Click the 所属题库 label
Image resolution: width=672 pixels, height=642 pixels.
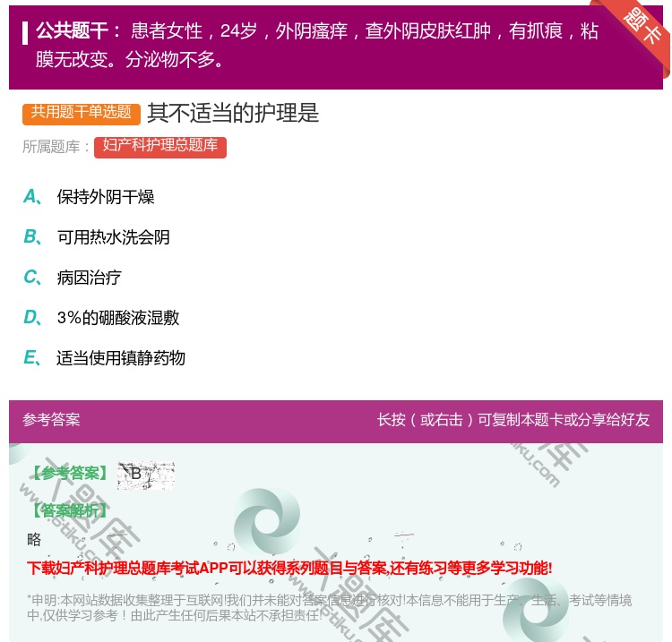coord(56,147)
